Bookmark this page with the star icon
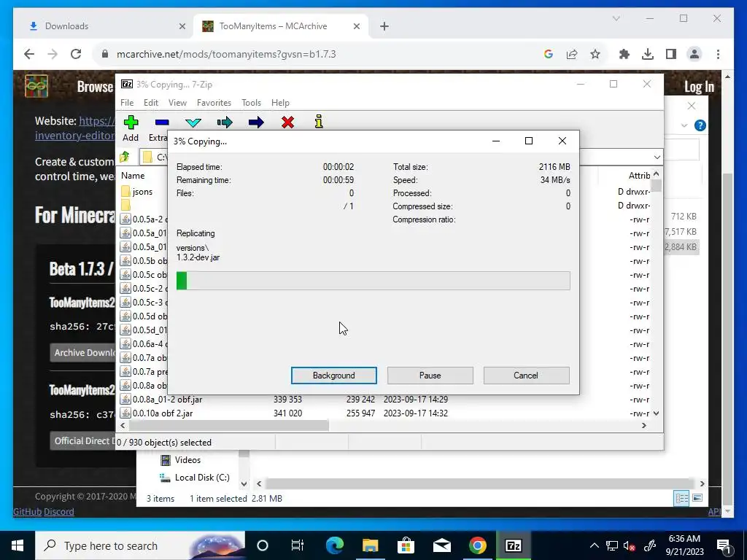Image resolution: width=747 pixels, height=560 pixels. [595, 54]
